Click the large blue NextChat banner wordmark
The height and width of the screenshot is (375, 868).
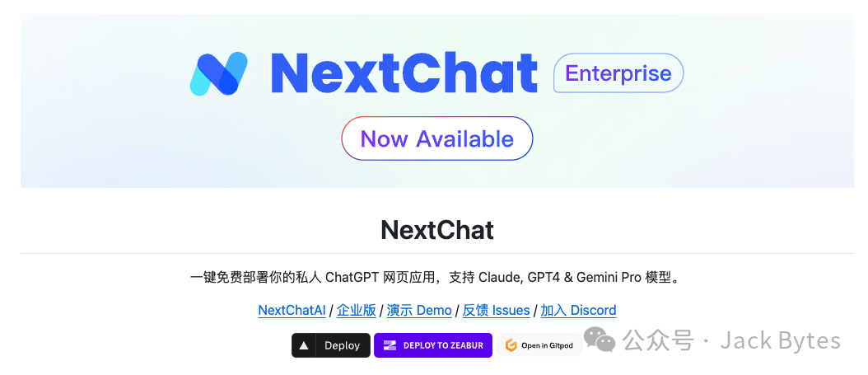click(x=404, y=73)
